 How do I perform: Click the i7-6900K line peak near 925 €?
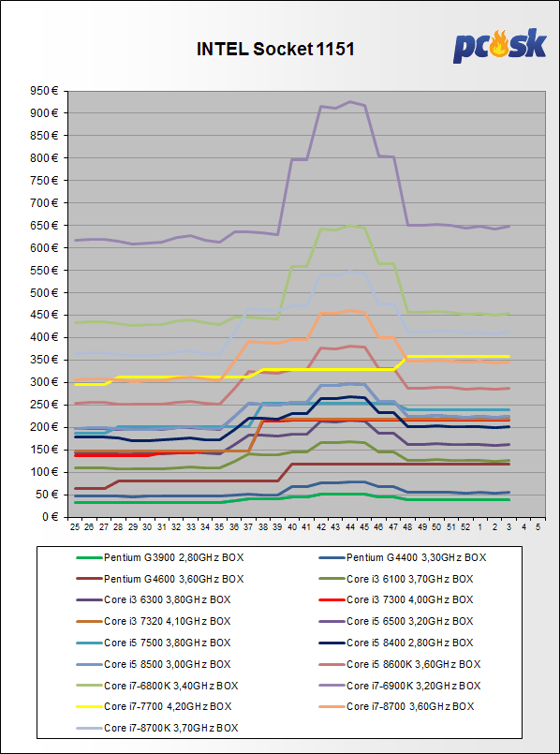click(350, 101)
